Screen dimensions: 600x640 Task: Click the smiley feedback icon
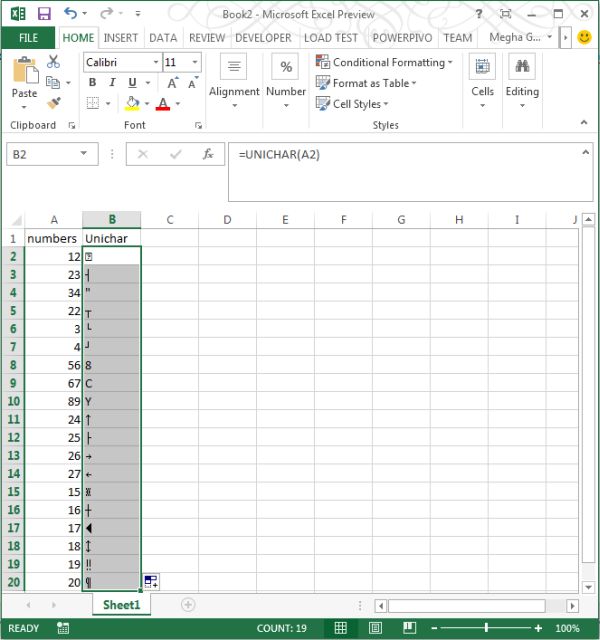(x=584, y=38)
